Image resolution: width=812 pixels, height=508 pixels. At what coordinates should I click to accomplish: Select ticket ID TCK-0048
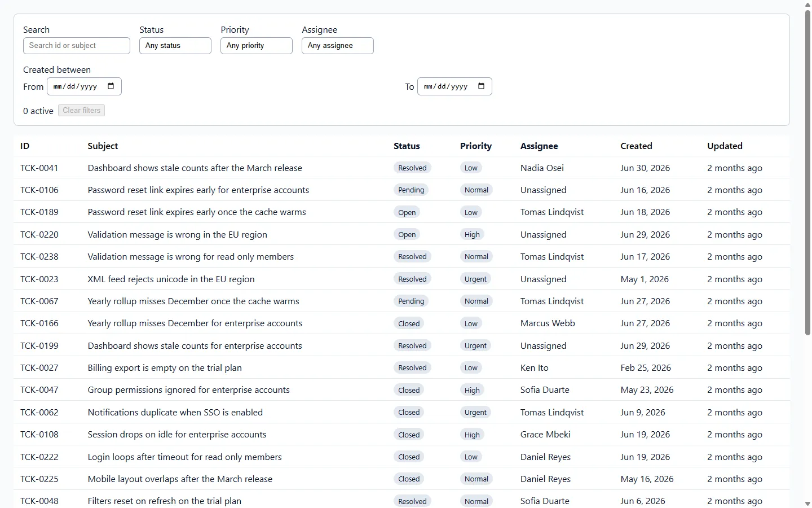39,501
